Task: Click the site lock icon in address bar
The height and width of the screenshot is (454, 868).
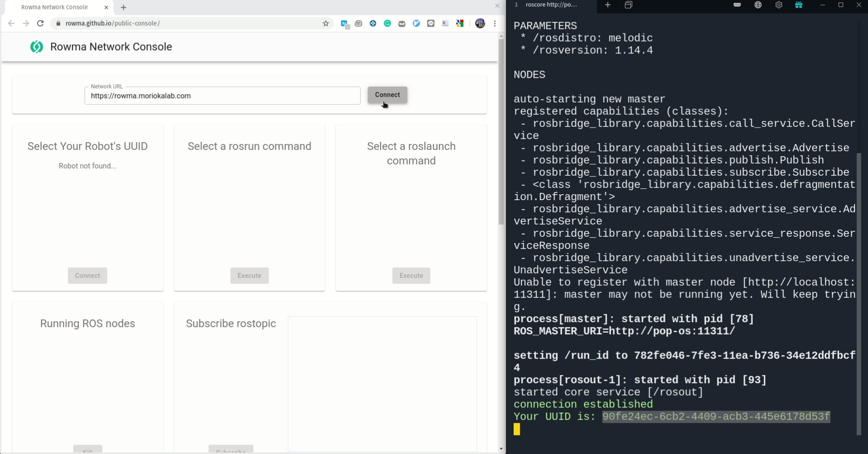Action: coord(58,23)
